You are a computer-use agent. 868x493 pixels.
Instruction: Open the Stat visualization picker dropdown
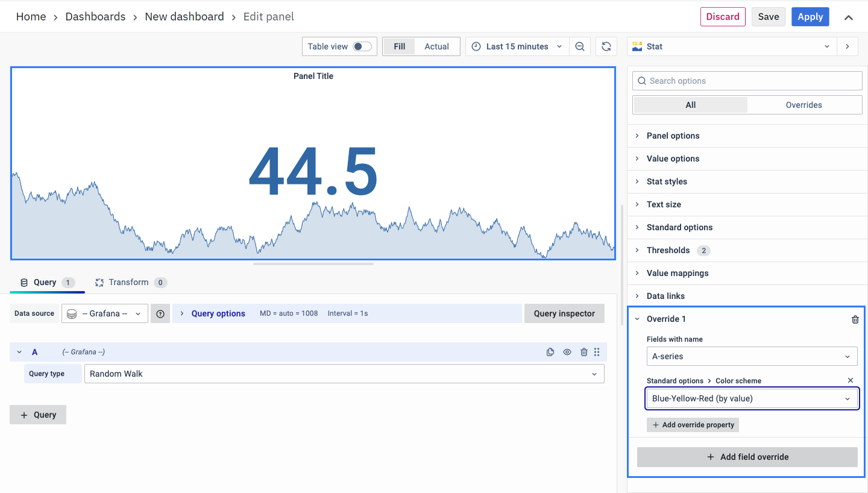[732, 46]
